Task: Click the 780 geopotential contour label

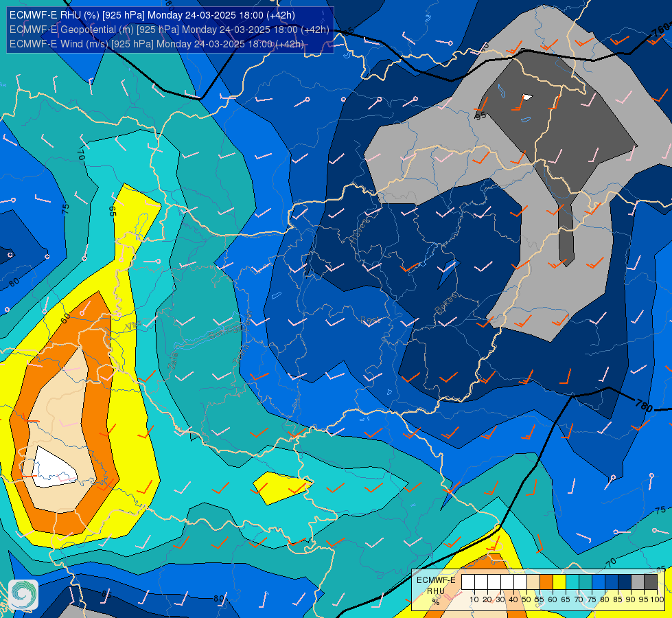Action: coord(644,405)
